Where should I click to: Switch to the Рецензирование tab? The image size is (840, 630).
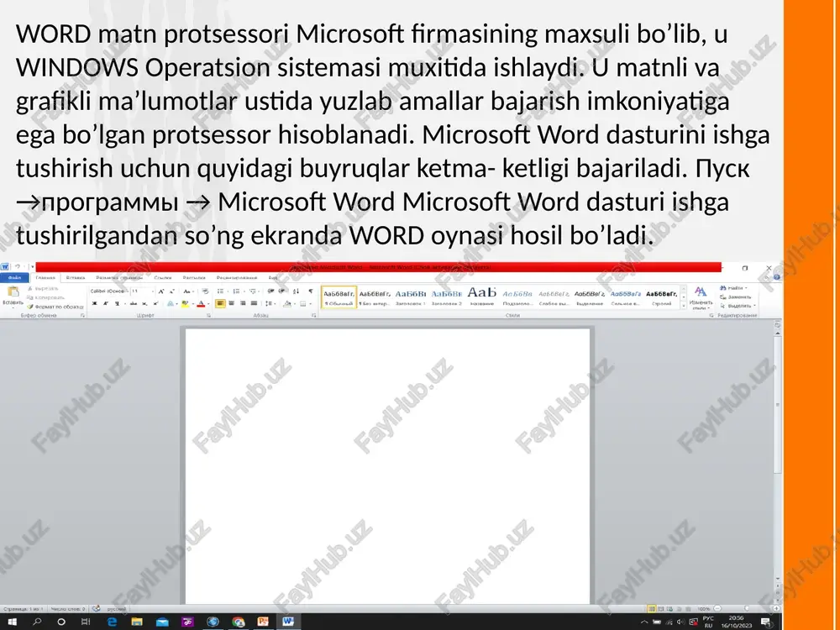coord(237,277)
